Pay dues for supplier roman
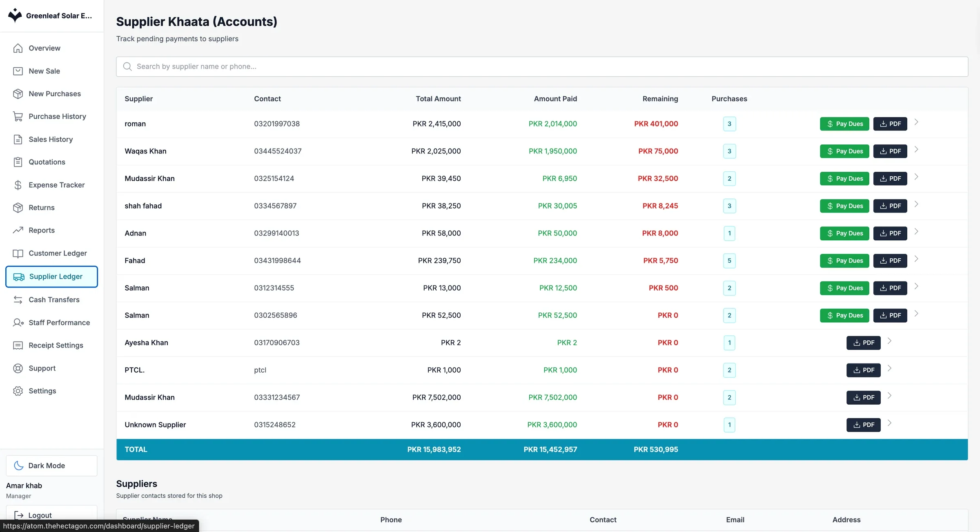This screenshot has height=532, width=980. 844,124
